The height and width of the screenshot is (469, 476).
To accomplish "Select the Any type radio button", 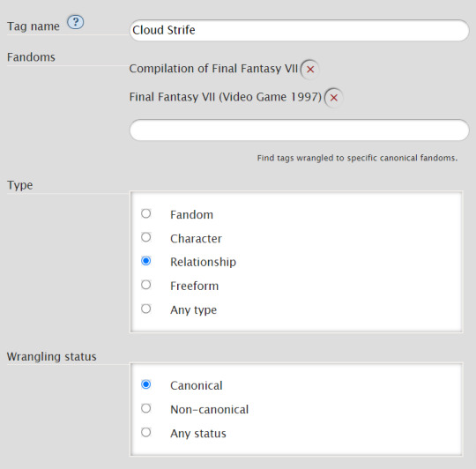I will [x=146, y=309].
